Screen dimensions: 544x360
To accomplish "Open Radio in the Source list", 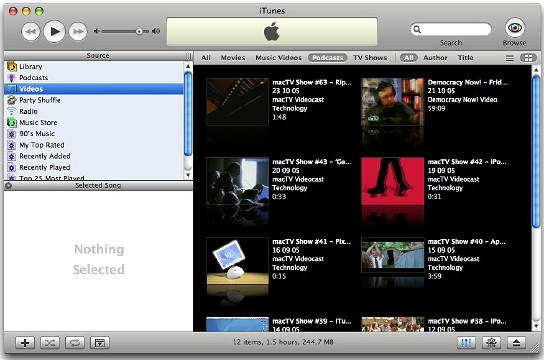I will tap(94, 111).
